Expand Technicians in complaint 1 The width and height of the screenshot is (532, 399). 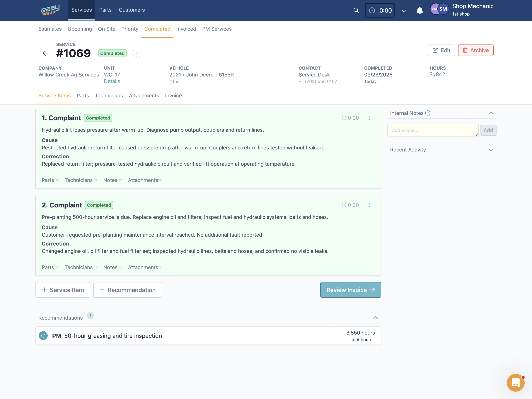click(x=81, y=180)
